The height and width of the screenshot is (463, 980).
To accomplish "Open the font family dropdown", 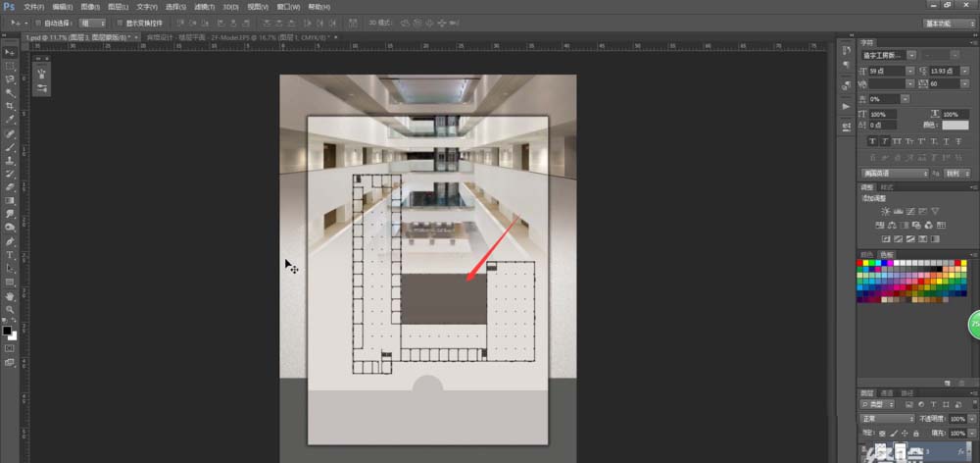I will pyautogui.click(x=889, y=55).
